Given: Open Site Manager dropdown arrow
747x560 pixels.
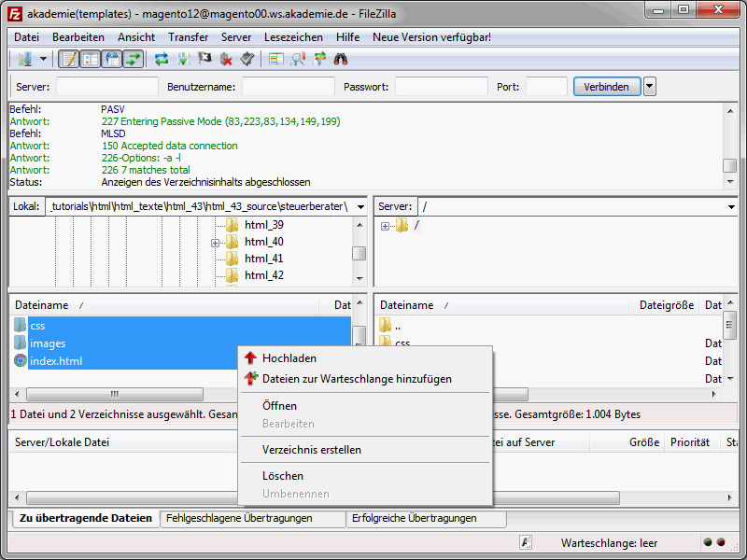Looking at the screenshot, I should (43, 59).
